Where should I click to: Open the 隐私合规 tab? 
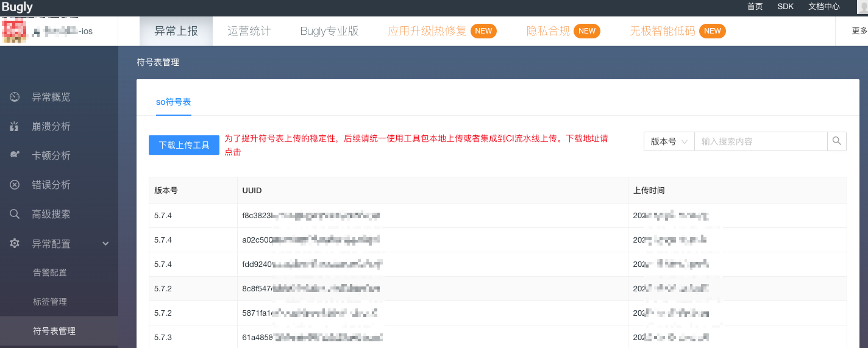pos(548,31)
